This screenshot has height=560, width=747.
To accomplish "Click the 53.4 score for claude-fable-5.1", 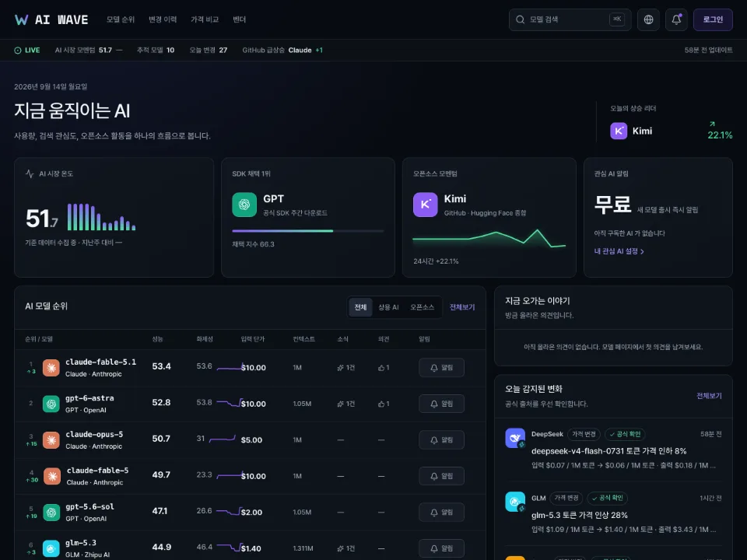I will coord(162,366).
